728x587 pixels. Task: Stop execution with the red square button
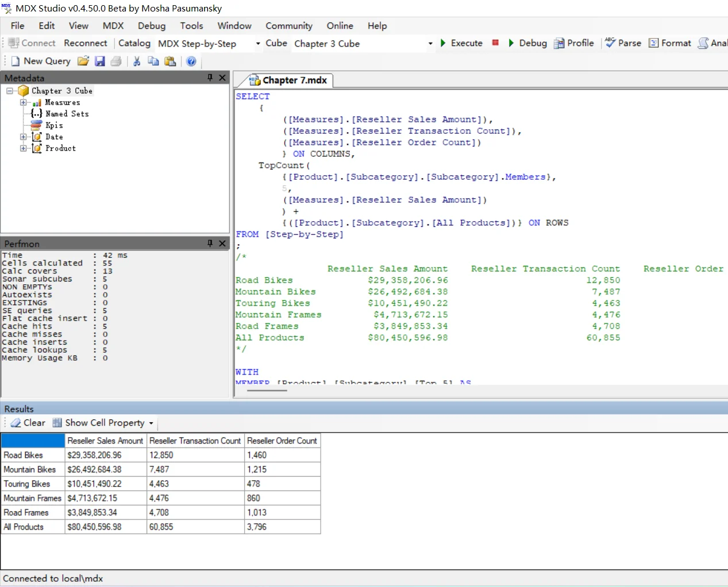click(495, 43)
